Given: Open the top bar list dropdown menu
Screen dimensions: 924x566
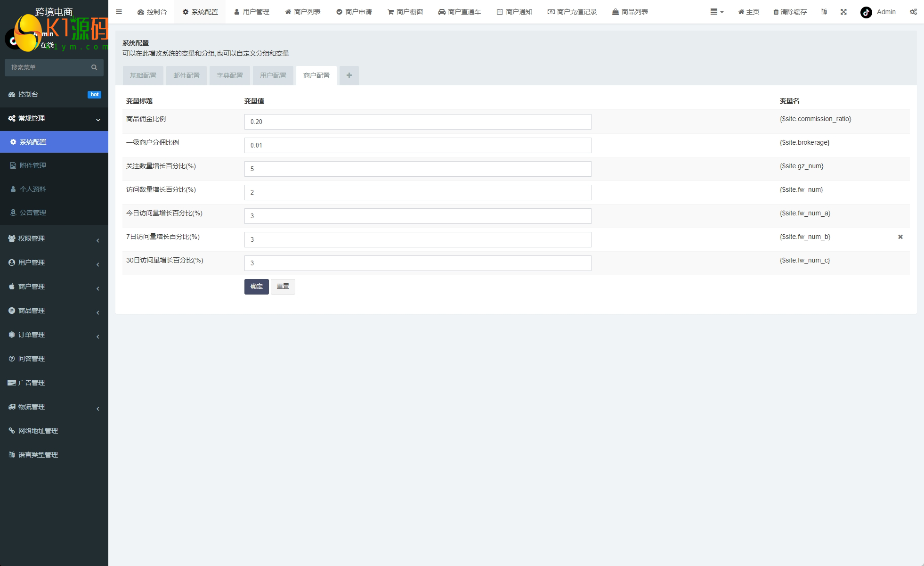Looking at the screenshot, I should point(716,12).
